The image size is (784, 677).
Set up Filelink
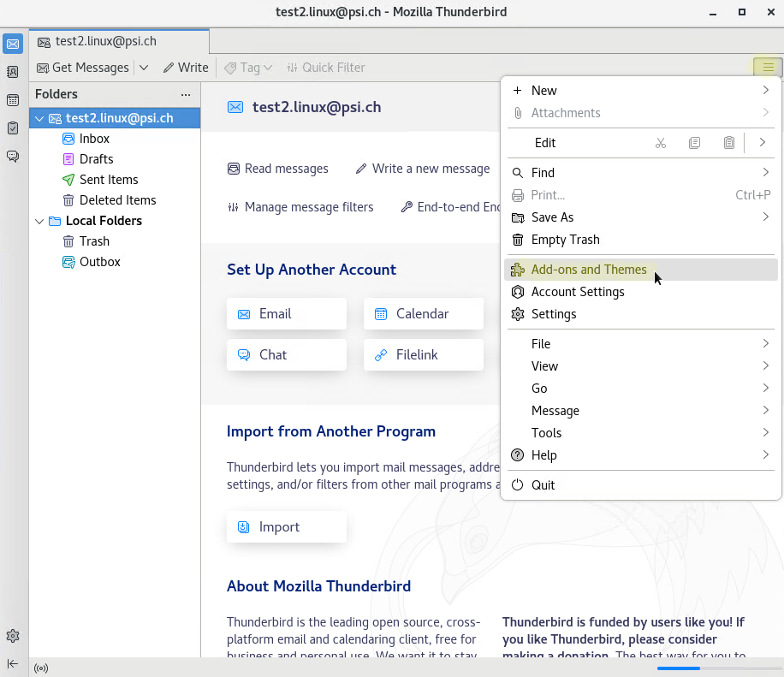click(x=424, y=355)
